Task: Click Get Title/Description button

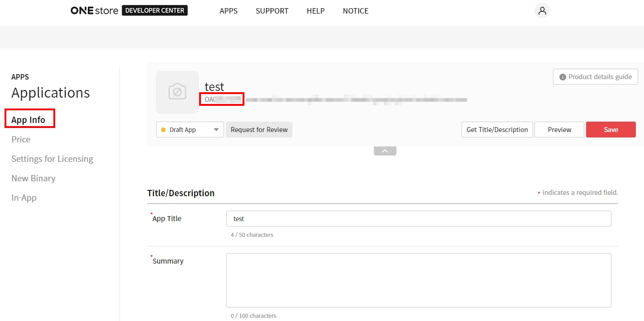Action: (497, 130)
